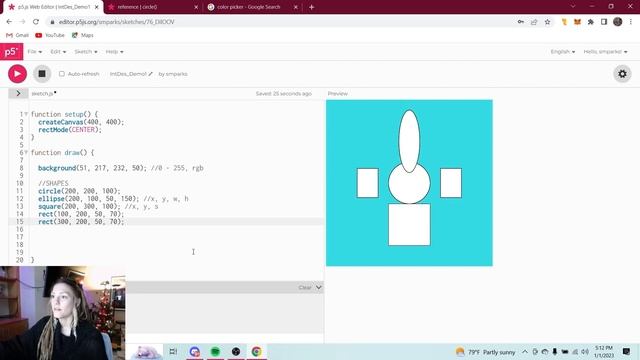The width and height of the screenshot is (640, 360).
Task: Fold the draw function at line 6
Action: point(26,153)
